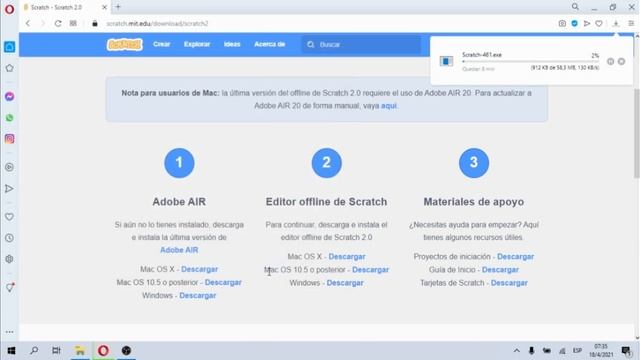The height and width of the screenshot is (360, 640).
Task: Follow the 'aquí' Adobe AIR link
Action: coord(389,106)
